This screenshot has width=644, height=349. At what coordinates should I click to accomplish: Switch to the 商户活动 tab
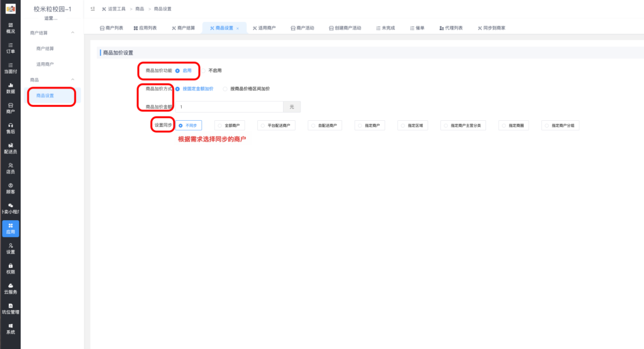(x=303, y=28)
